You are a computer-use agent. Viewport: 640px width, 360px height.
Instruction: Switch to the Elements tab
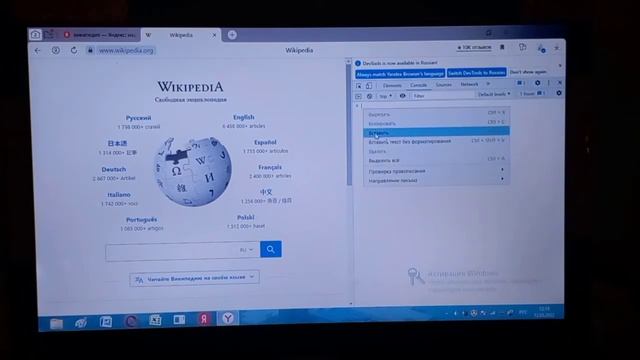(392, 85)
